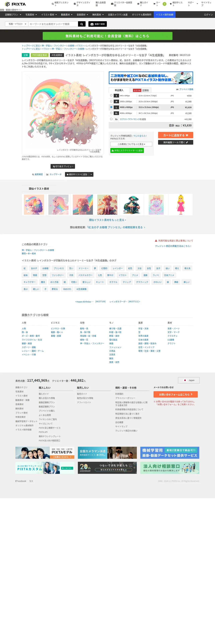Click 画像で検索 camera search button
The width and height of the screenshot is (215, 644).
[x=98, y=24]
